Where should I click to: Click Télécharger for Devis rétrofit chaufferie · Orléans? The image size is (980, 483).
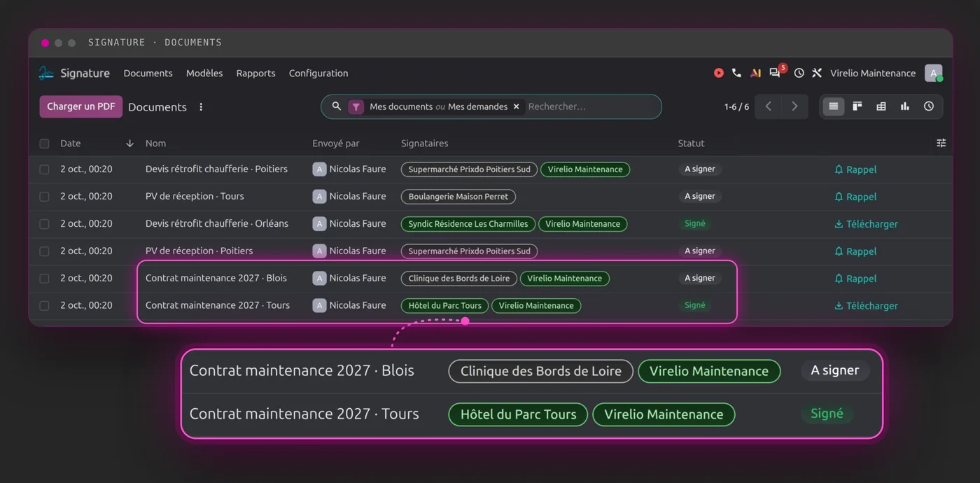click(x=866, y=224)
